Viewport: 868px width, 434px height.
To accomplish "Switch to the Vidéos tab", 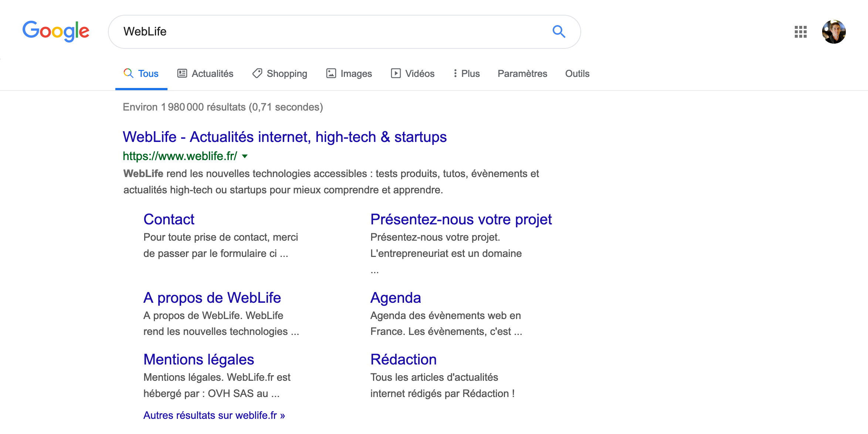I will (x=413, y=74).
